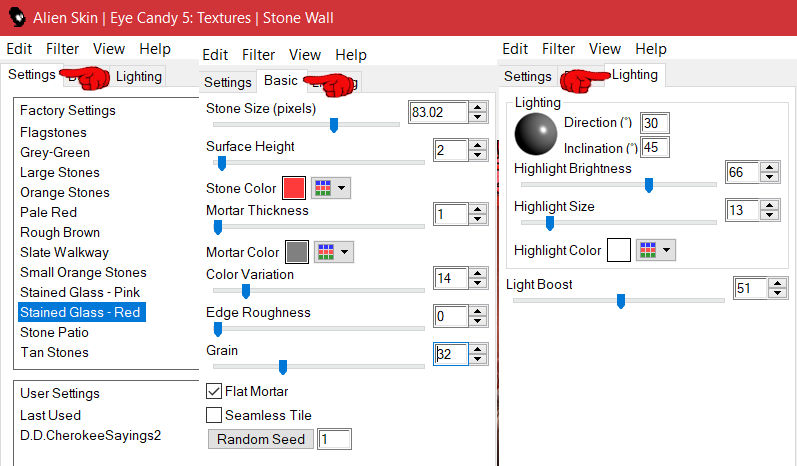Decrease Grain with down arrow
The image size is (797, 466).
(x=477, y=359)
